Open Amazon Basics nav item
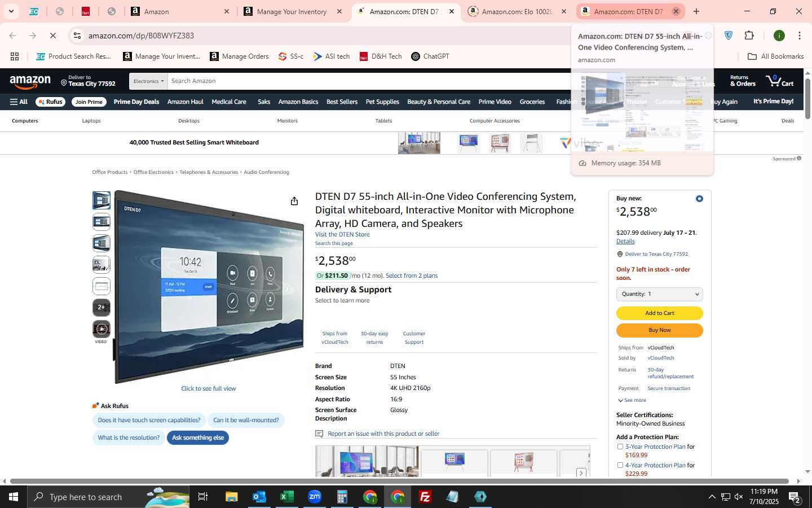The image size is (812, 508). [298, 102]
